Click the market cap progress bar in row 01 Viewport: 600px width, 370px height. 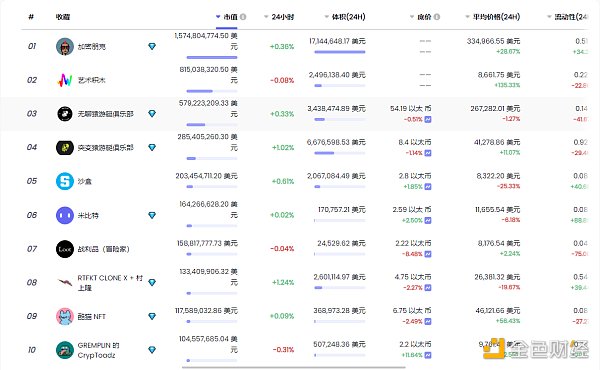pyautogui.click(x=212, y=57)
